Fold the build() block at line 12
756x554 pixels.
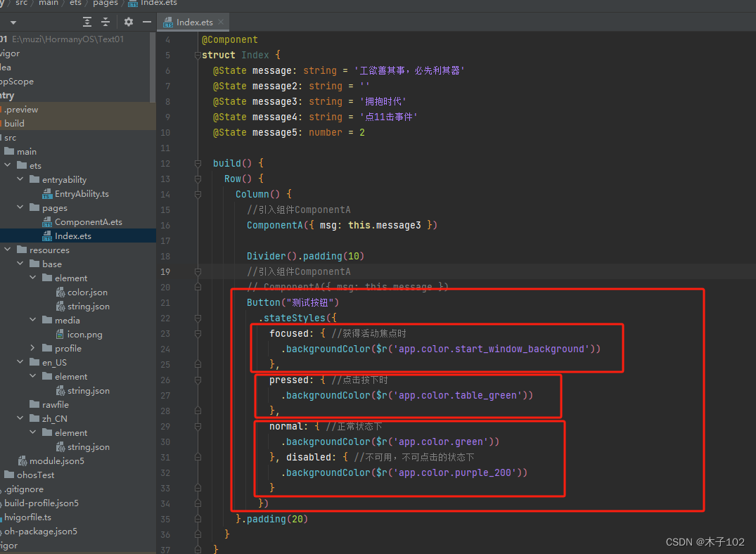tap(198, 163)
